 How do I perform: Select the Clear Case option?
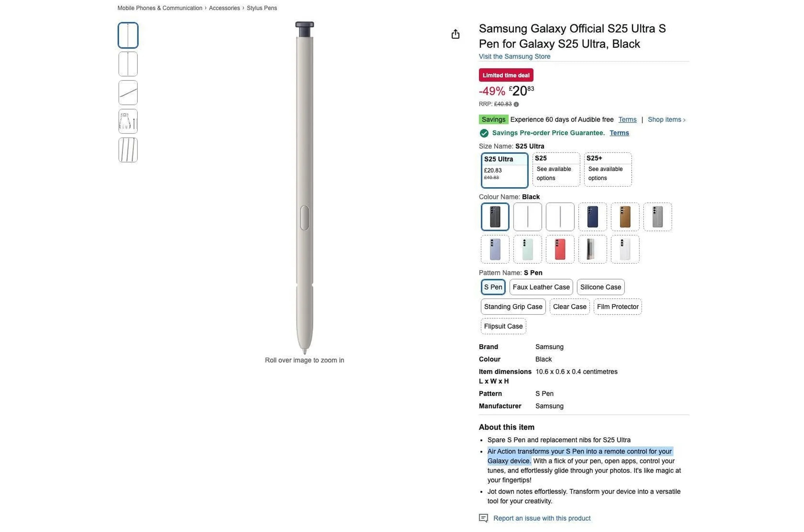coord(570,306)
